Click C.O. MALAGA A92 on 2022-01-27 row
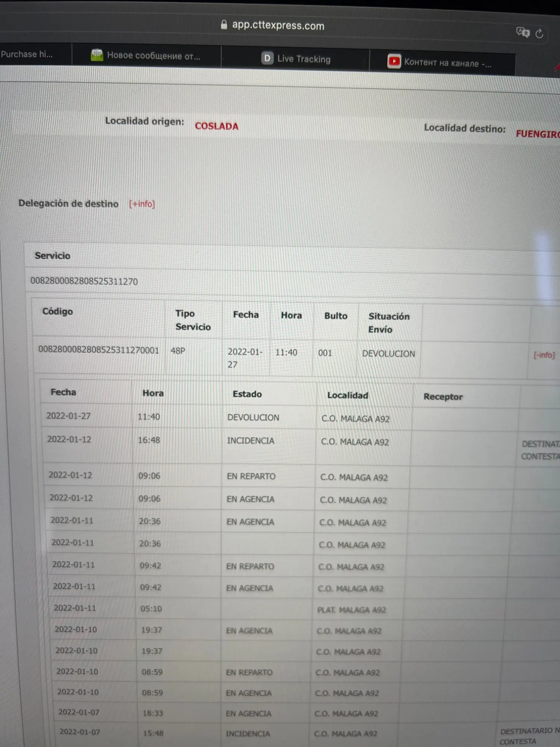The image size is (560, 747). point(355,419)
